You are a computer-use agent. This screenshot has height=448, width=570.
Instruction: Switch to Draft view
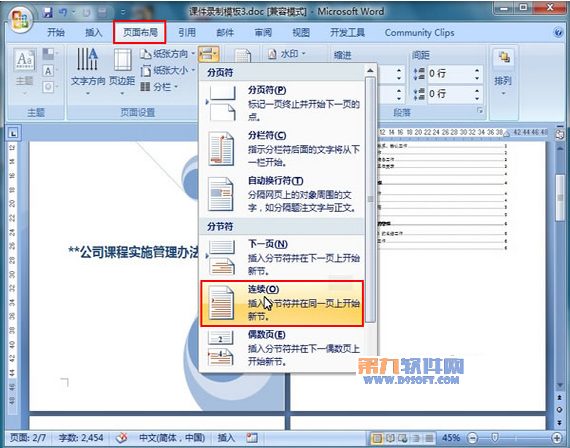pos(429,438)
